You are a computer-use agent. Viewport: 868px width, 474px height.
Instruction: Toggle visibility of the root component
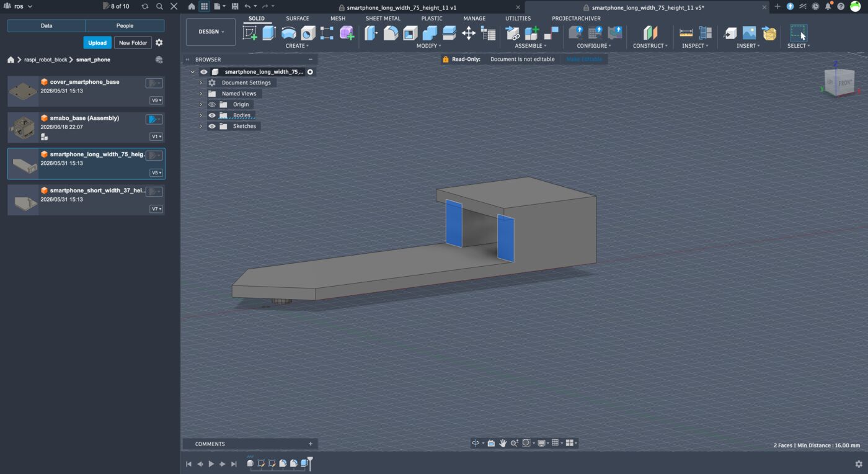[204, 72]
